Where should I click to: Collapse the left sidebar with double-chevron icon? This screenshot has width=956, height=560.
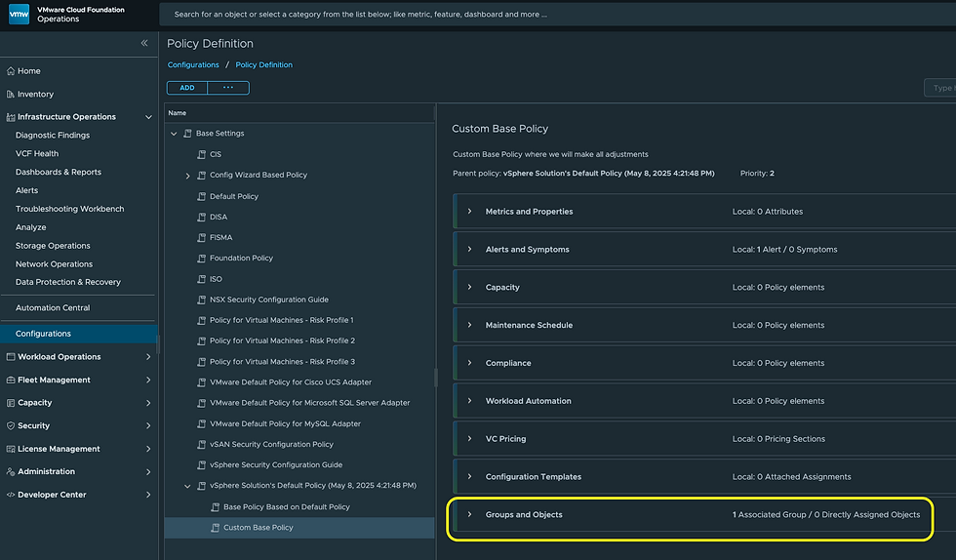[x=144, y=43]
